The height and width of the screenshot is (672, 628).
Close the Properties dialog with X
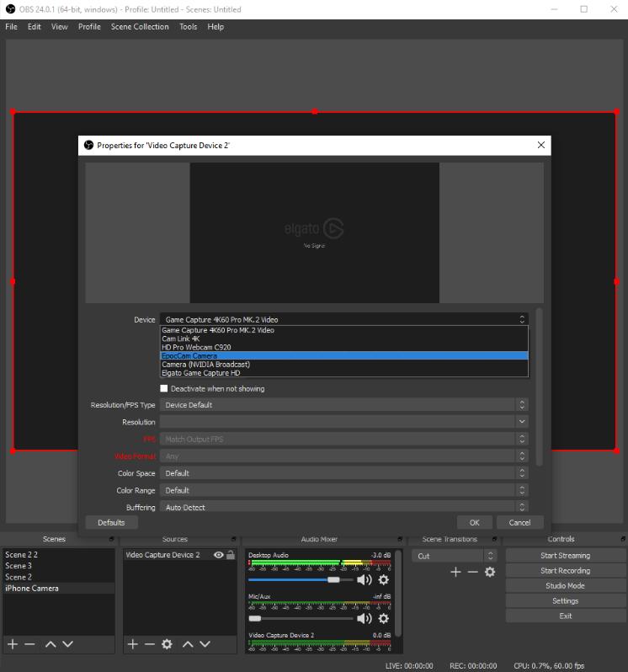click(541, 145)
